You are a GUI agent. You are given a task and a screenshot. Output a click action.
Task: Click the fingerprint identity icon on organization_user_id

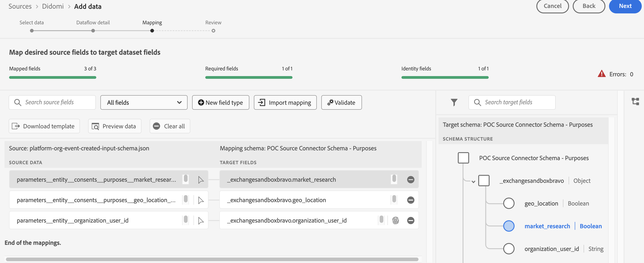395,221
